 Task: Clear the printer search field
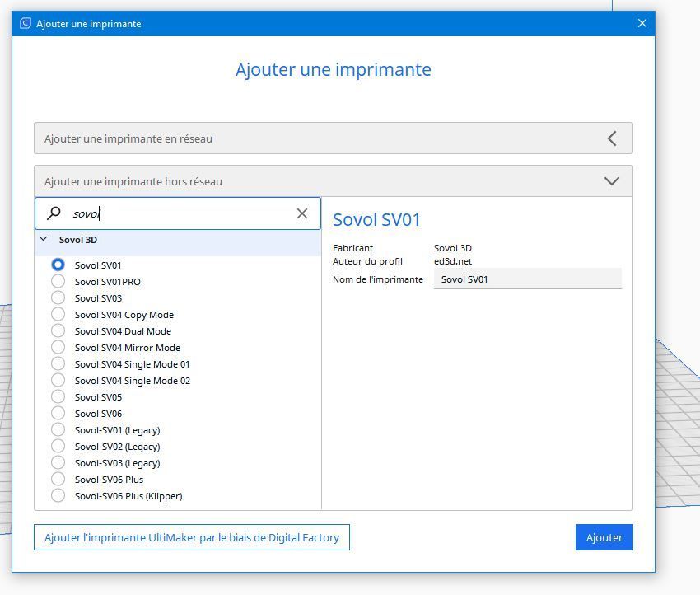click(302, 213)
